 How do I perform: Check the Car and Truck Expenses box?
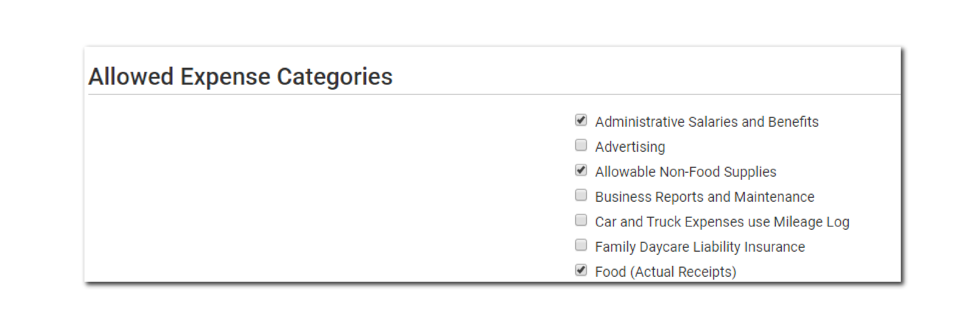[x=581, y=220]
